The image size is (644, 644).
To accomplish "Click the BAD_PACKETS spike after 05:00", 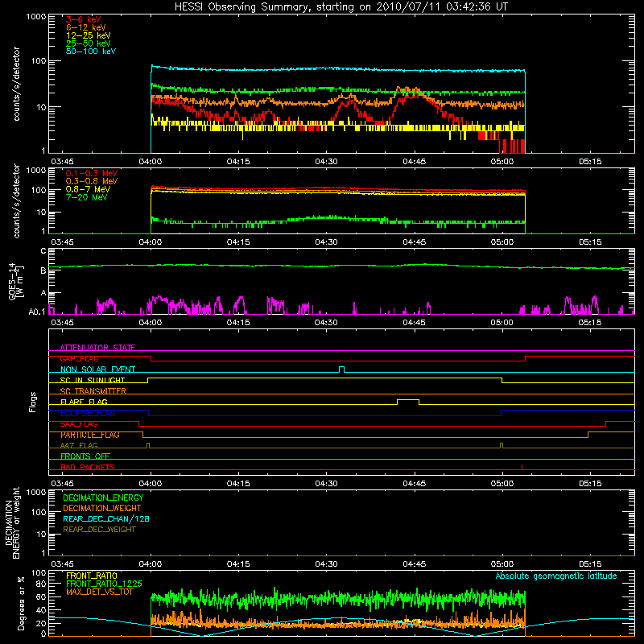I will 522,467.
